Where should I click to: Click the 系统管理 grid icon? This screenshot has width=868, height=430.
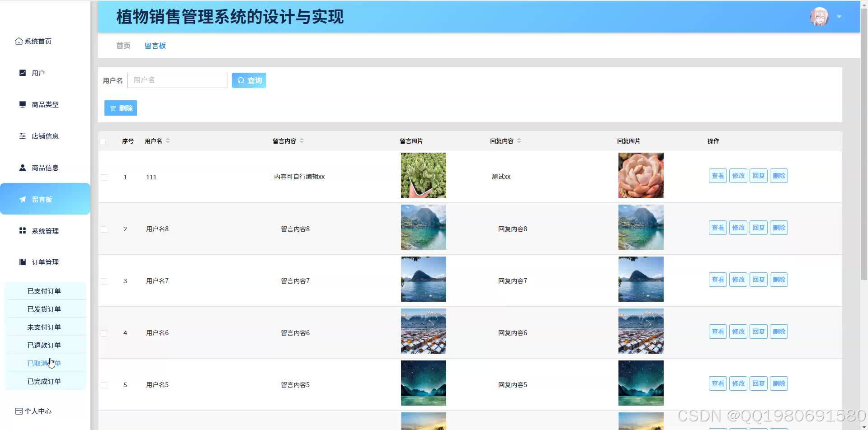coord(22,230)
